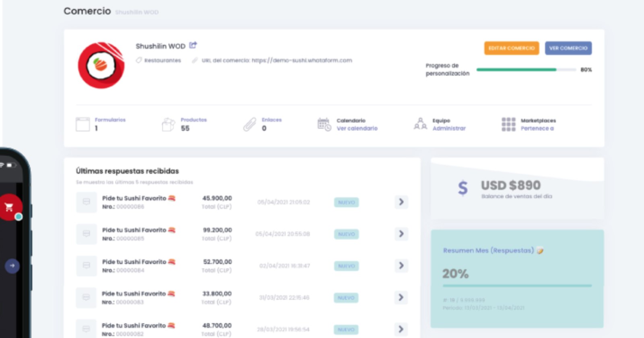Click the external link icon beside Shushilin WOD

(193, 45)
